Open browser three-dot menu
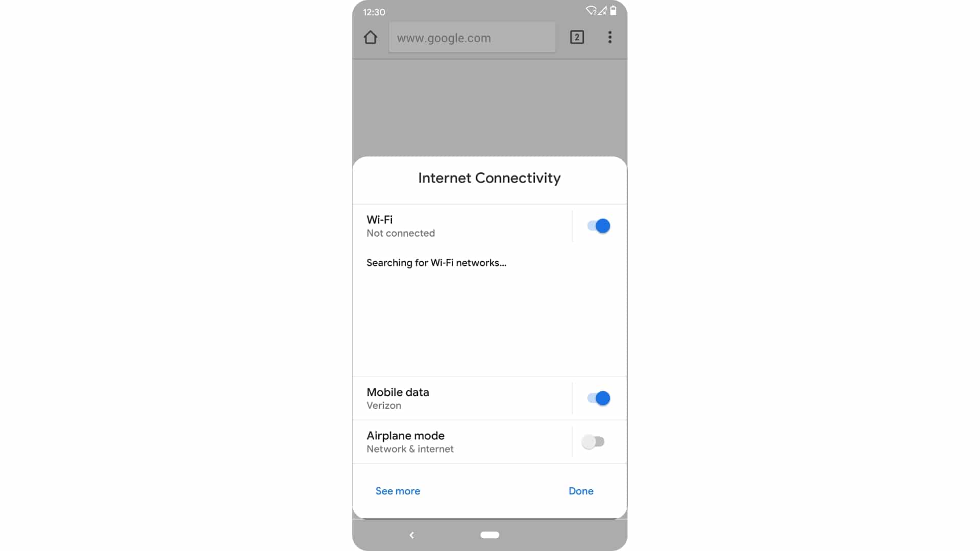 [x=610, y=37]
